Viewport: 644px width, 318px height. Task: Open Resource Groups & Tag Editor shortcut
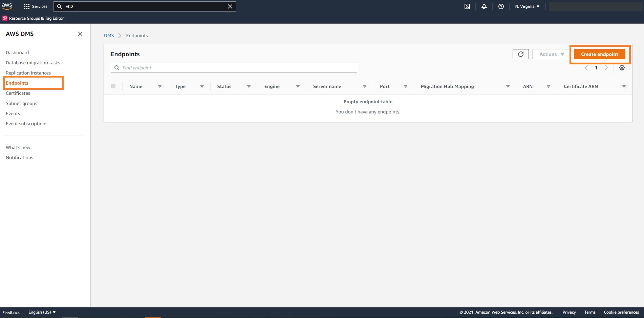tap(33, 18)
